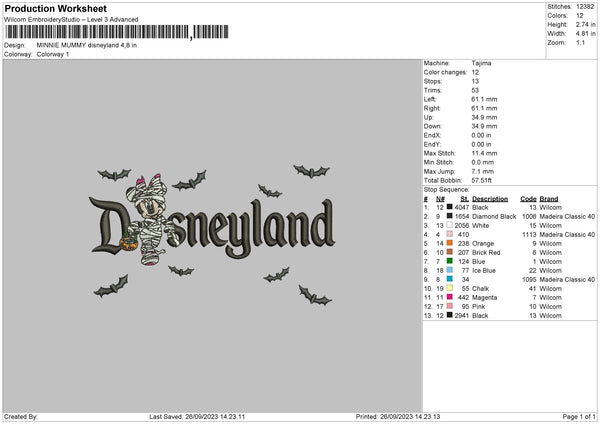This screenshot has height=424, width=600.
Task: Click the barcode under the header
Action: (x=117, y=32)
